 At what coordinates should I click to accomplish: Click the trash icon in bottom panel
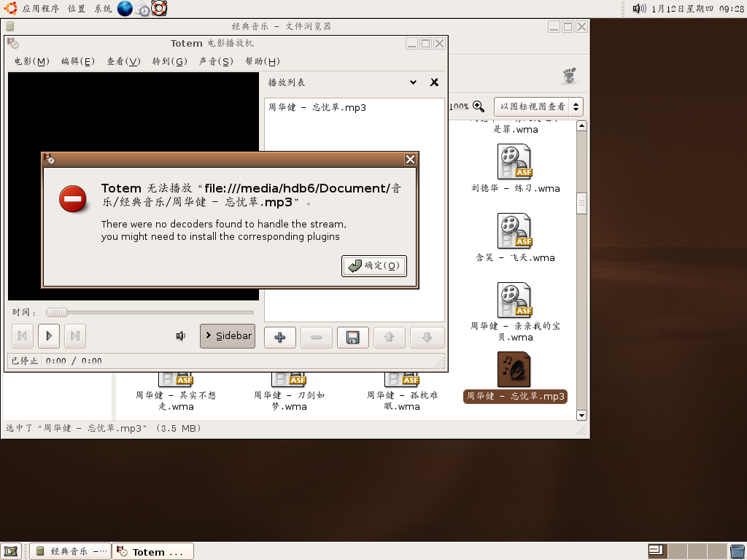click(738, 551)
